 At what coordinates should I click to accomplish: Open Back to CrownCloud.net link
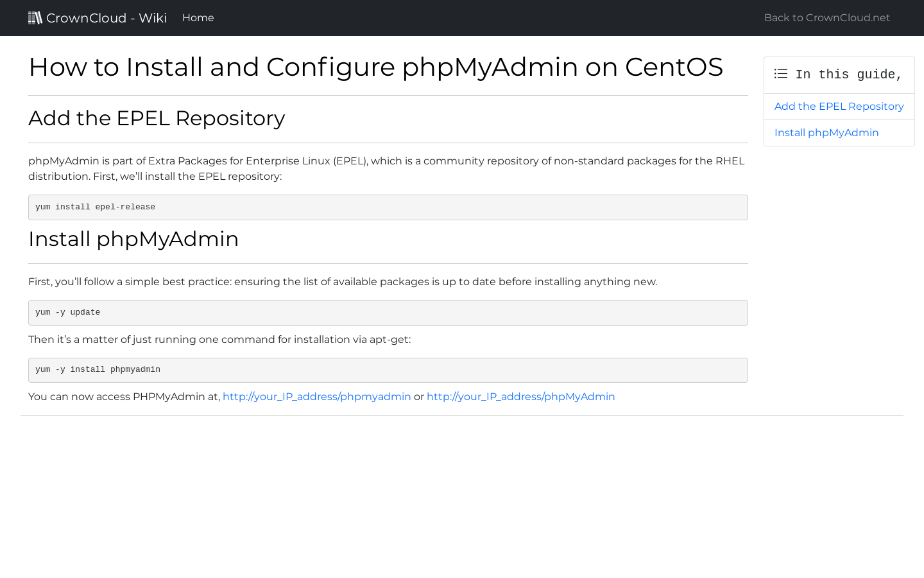tap(827, 18)
